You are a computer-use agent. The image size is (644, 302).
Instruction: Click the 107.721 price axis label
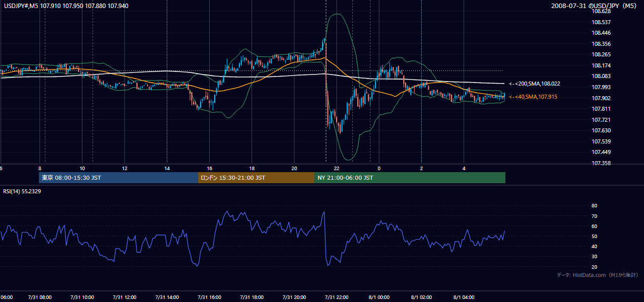[x=602, y=120]
